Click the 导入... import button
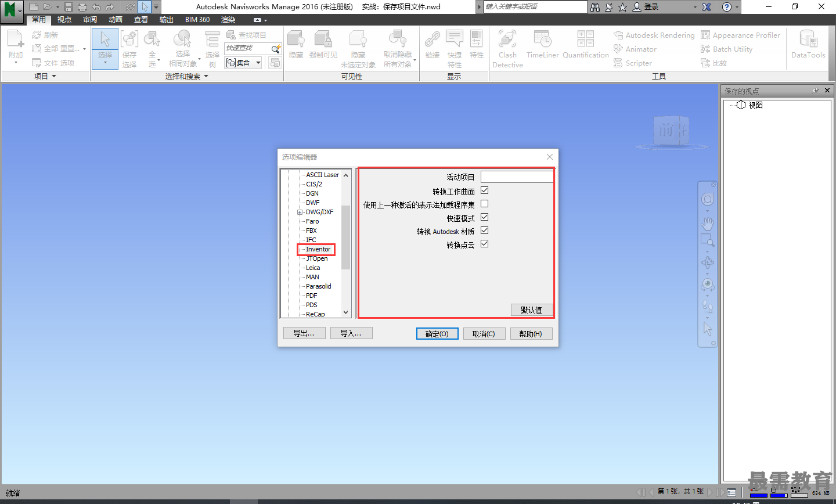The height and width of the screenshot is (504, 836). tap(351, 333)
